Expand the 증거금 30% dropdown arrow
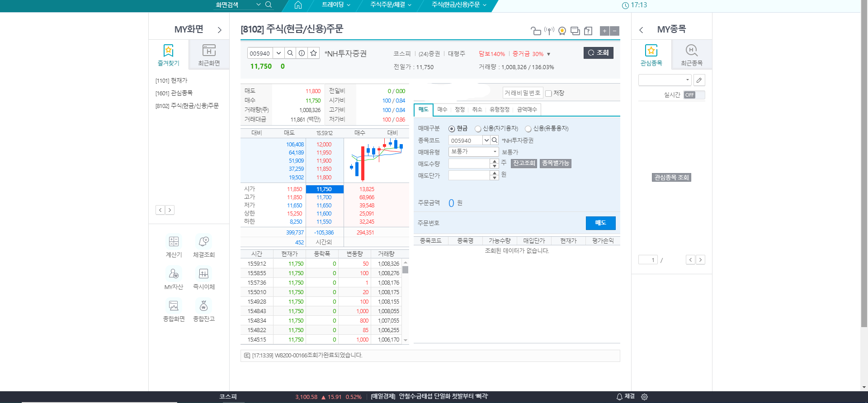Viewport: 868px width, 403px height. (x=548, y=54)
